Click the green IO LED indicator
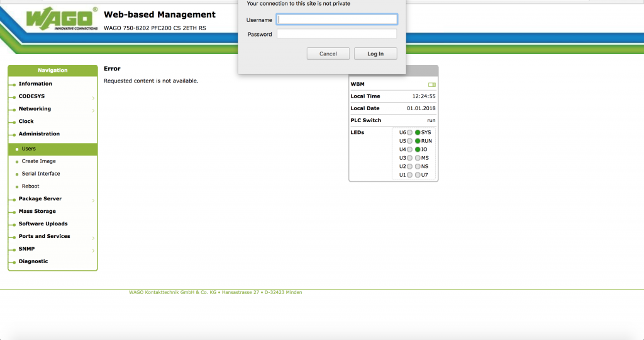This screenshot has height=340, width=644. point(417,150)
